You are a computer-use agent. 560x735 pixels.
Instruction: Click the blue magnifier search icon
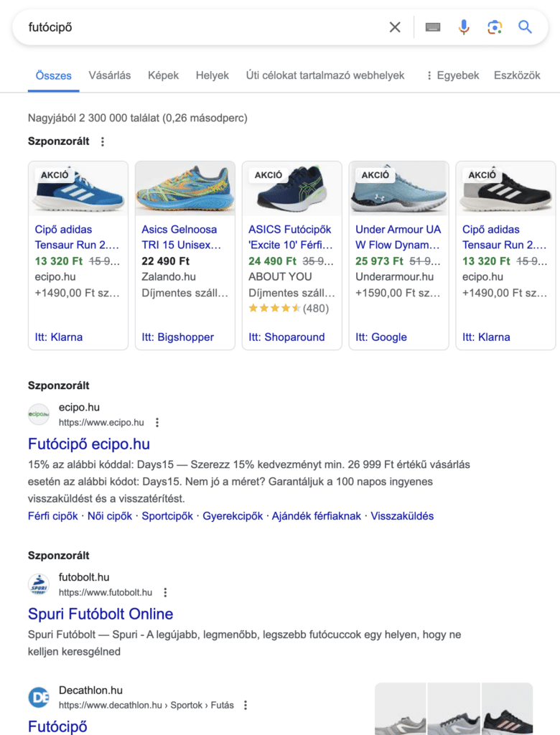click(x=525, y=27)
